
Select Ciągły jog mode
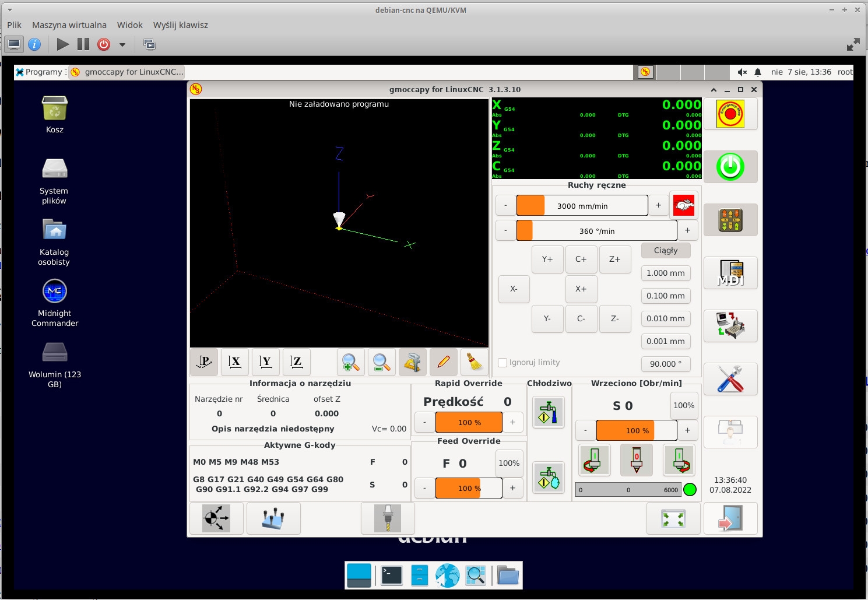pyautogui.click(x=666, y=250)
